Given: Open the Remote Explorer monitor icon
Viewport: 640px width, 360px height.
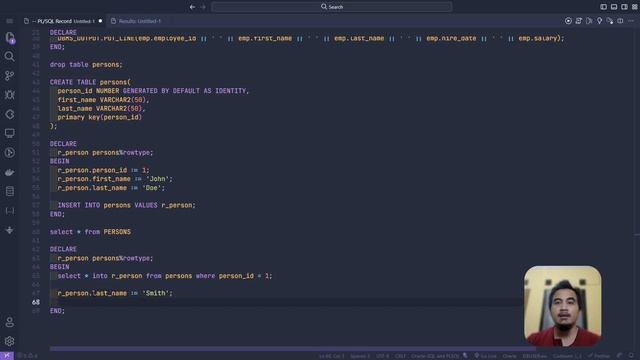Looking at the screenshot, I should 9,133.
